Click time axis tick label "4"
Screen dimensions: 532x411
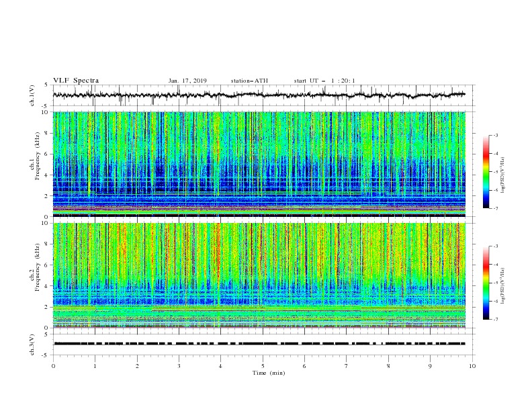pyautogui.click(x=220, y=366)
